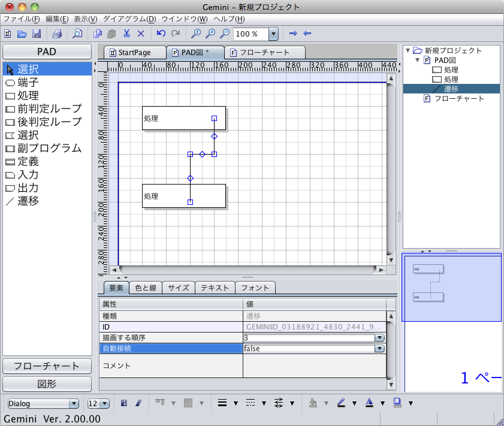The width and height of the screenshot is (504, 426).
Task: Click the line color pen icon
Action: [341, 403]
